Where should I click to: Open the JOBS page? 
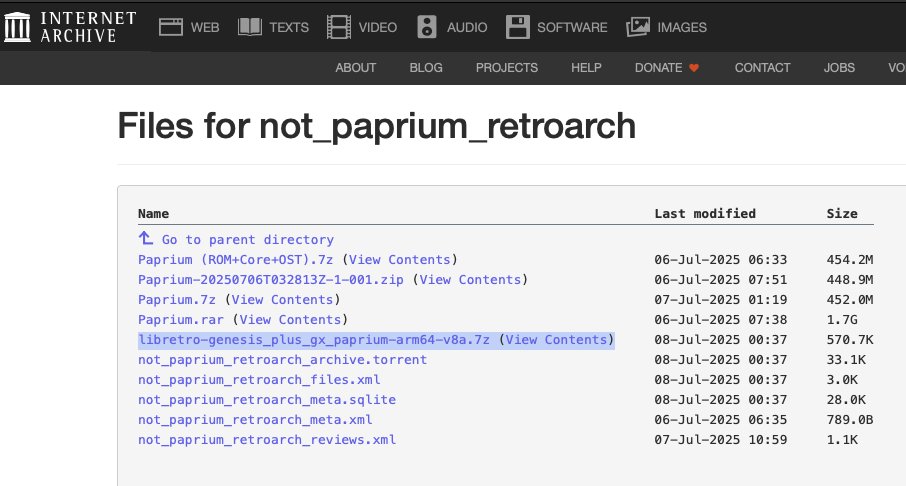click(x=839, y=68)
